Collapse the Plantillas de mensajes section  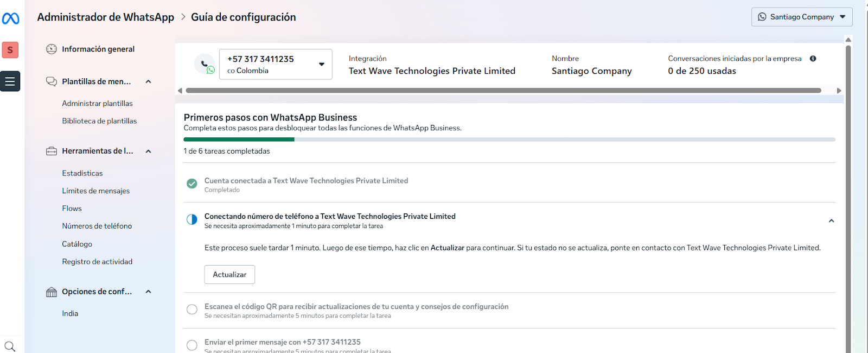148,81
